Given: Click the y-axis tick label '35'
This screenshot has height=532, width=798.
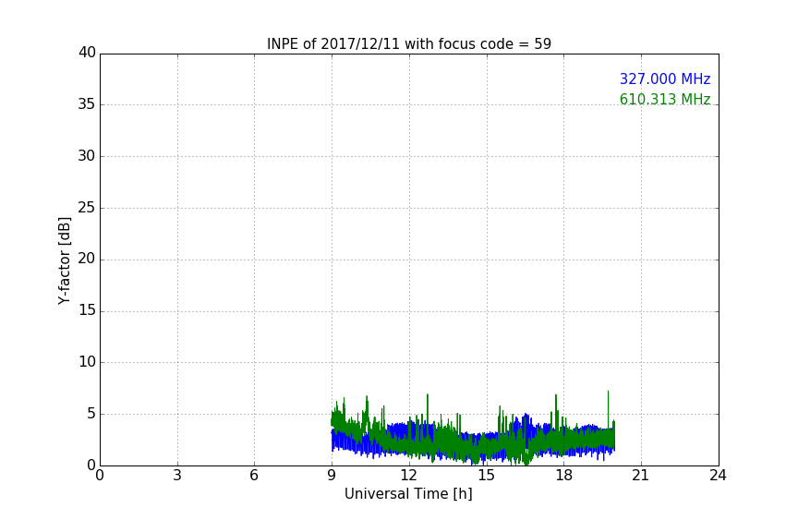Looking at the screenshot, I should 87,104.
